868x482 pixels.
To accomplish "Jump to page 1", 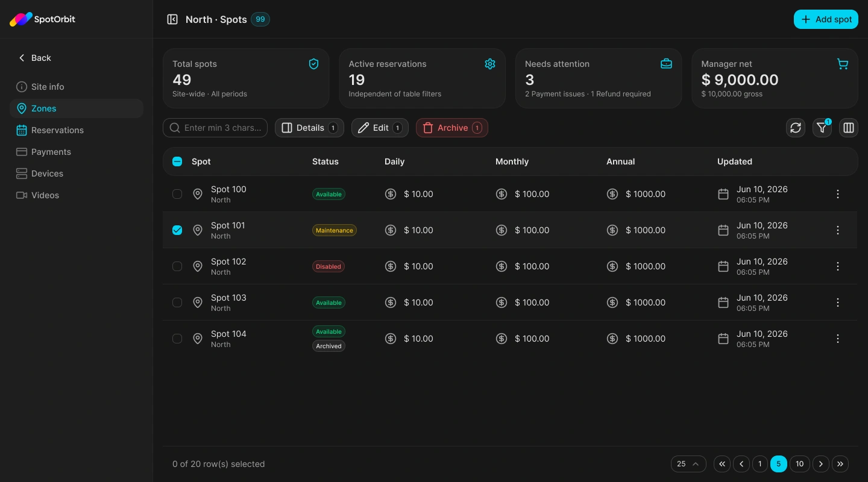I will coord(760,464).
